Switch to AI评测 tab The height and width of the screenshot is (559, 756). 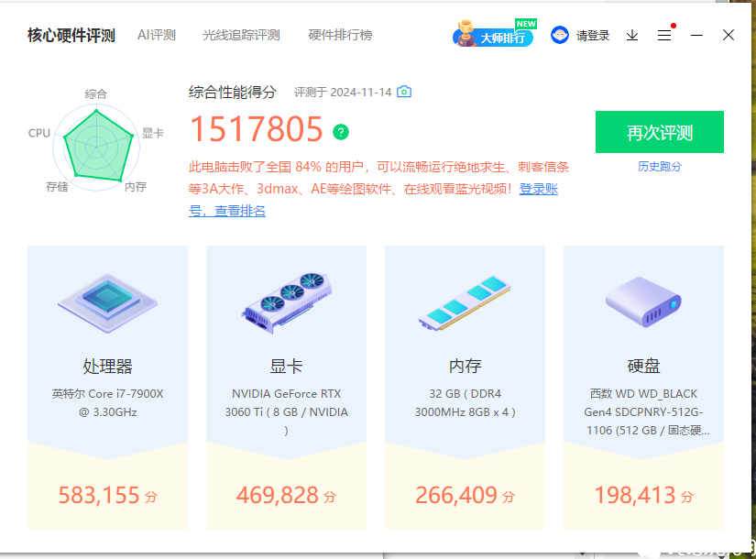pyautogui.click(x=157, y=35)
